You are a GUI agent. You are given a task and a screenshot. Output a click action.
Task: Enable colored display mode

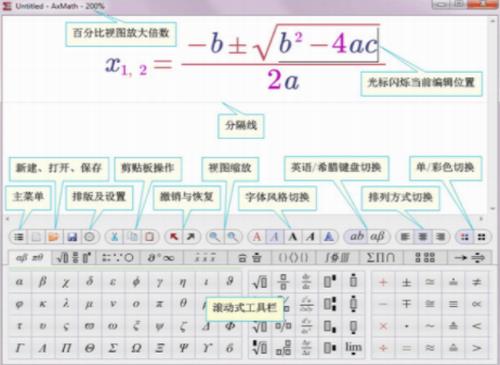click(x=464, y=237)
